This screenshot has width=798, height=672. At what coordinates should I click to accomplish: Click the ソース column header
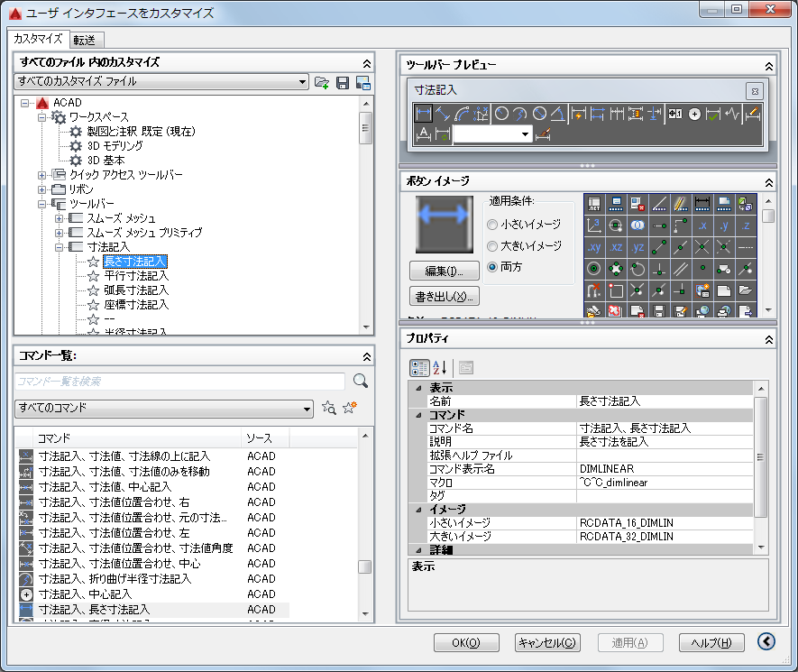tap(264, 438)
